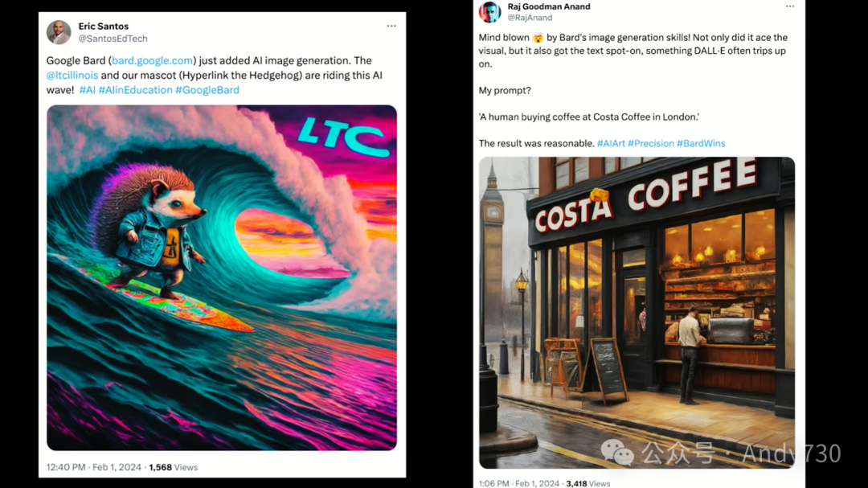Click the Eric Santos display name
Image resolution: width=868 pixels, height=488 pixels.
(x=104, y=26)
